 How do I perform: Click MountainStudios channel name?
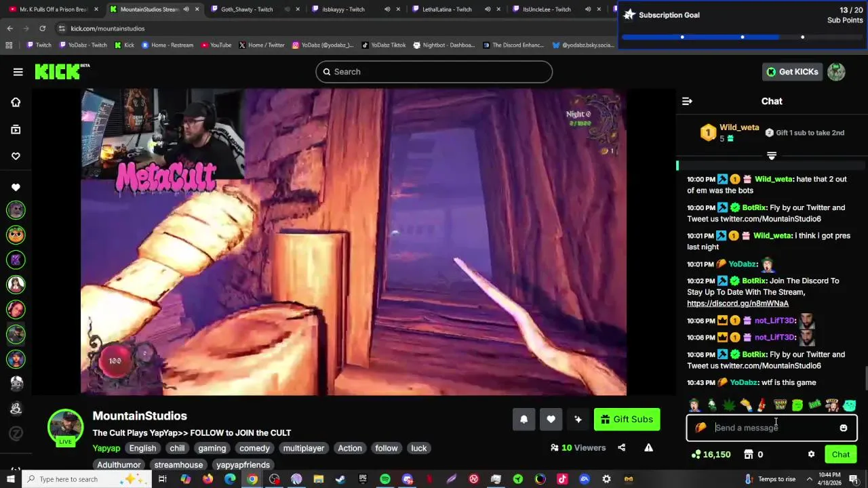tap(140, 416)
